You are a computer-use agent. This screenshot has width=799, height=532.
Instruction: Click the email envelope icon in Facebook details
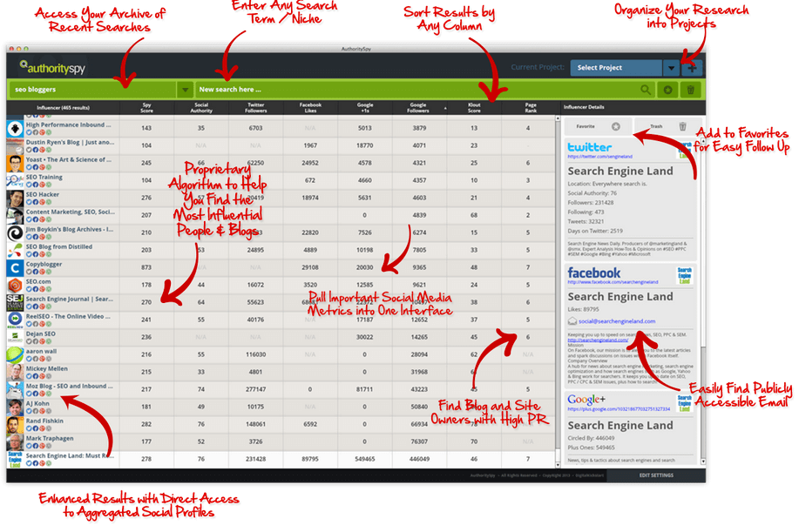572,321
